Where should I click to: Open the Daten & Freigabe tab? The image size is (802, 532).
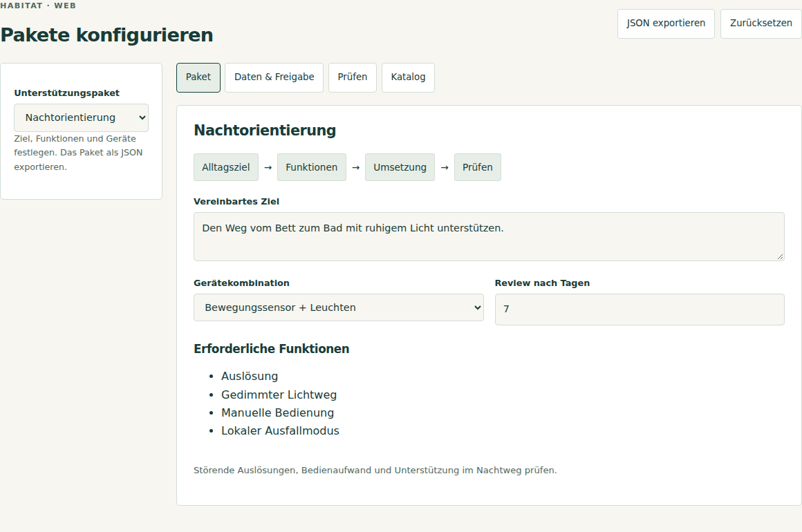click(x=274, y=77)
